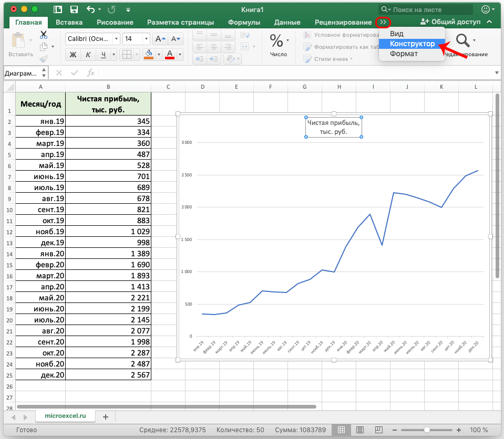
Task: Open the underline style dropdown arrow
Action: [x=114, y=55]
